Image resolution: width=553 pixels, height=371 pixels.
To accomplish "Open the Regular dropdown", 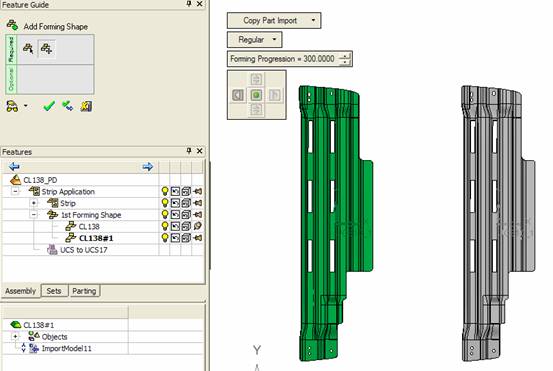I will (x=254, y=39).
